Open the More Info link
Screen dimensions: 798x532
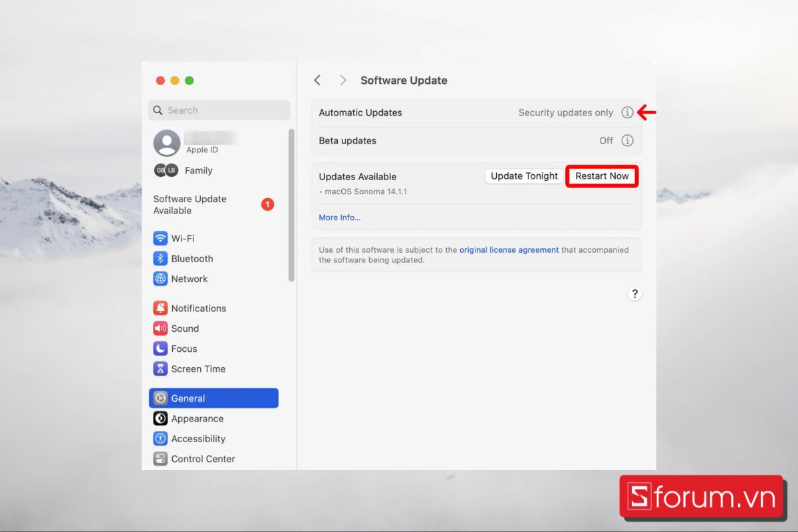pyautogui.click(x=339, y=217)
